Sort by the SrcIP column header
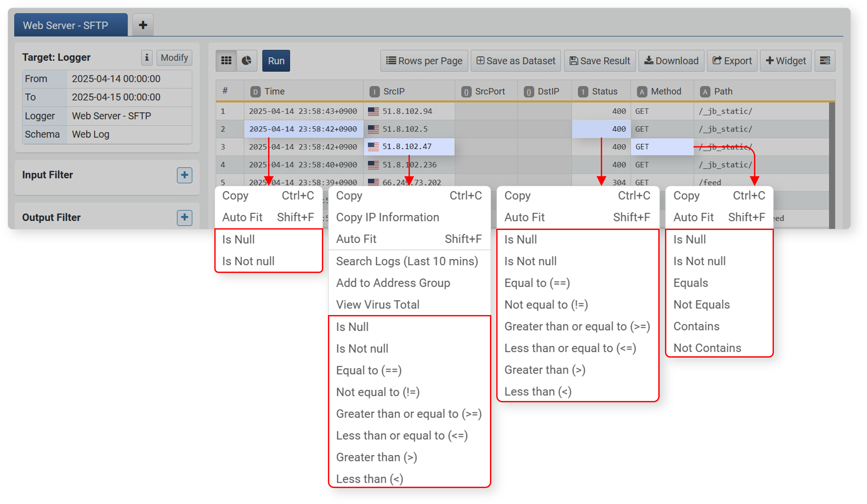The height and width of the screenshot is (504, 867). (409, 91)
